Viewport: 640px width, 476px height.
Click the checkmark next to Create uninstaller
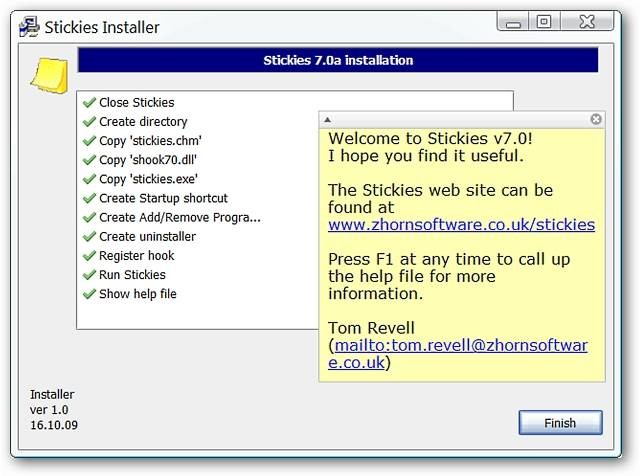89,237
